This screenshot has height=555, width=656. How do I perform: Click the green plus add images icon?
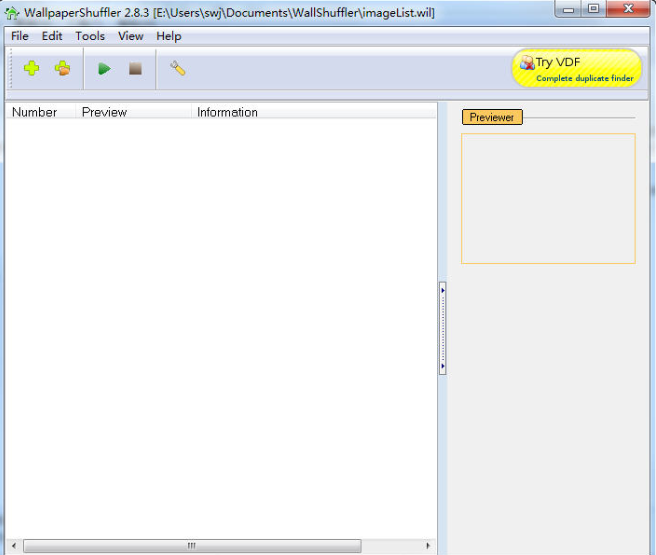(x=31, y=69)
